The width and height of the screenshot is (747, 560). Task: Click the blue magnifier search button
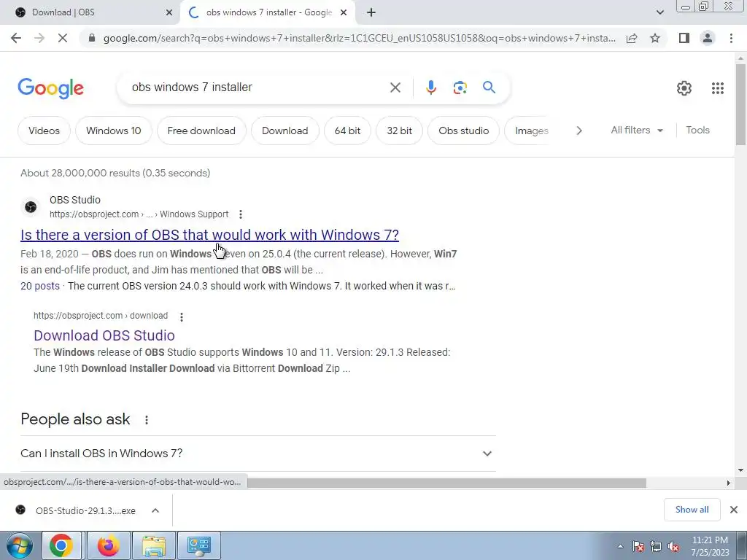489,87
